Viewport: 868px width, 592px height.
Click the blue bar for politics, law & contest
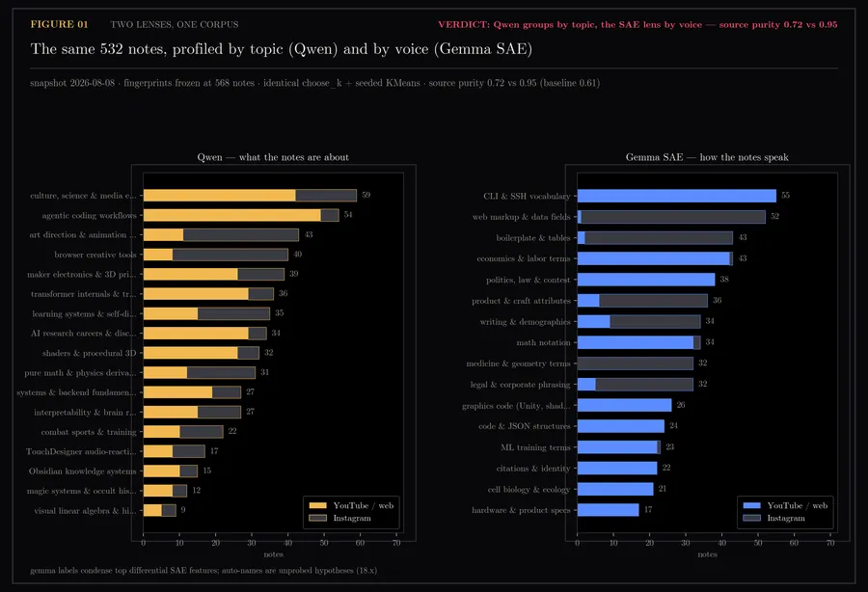click(x=646, y=280)
